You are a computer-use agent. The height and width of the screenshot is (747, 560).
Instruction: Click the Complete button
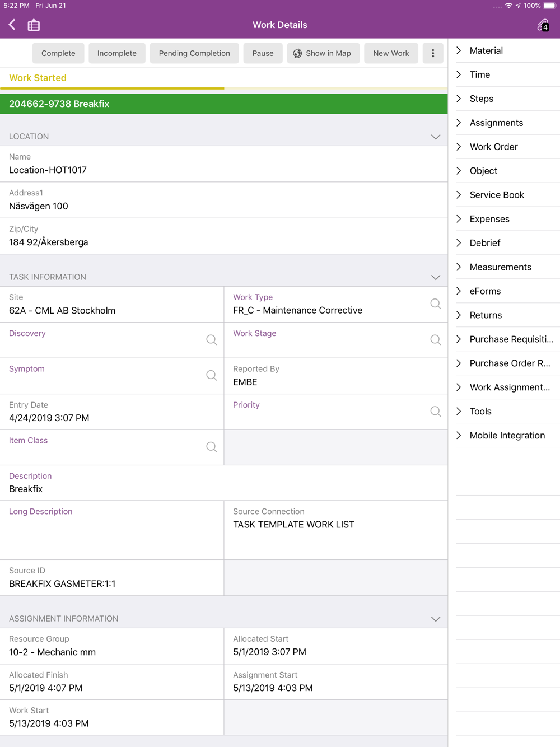tap(58, 53)
